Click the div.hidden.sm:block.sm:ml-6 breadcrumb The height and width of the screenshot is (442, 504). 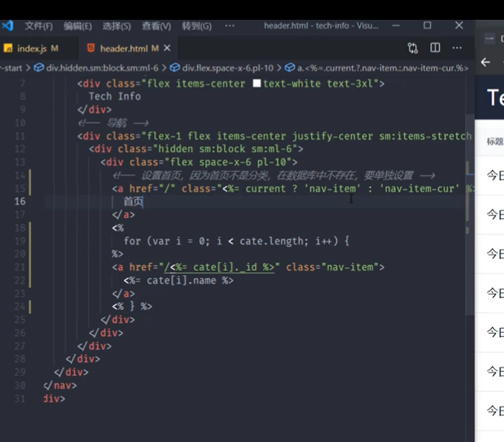click(102, 68)
